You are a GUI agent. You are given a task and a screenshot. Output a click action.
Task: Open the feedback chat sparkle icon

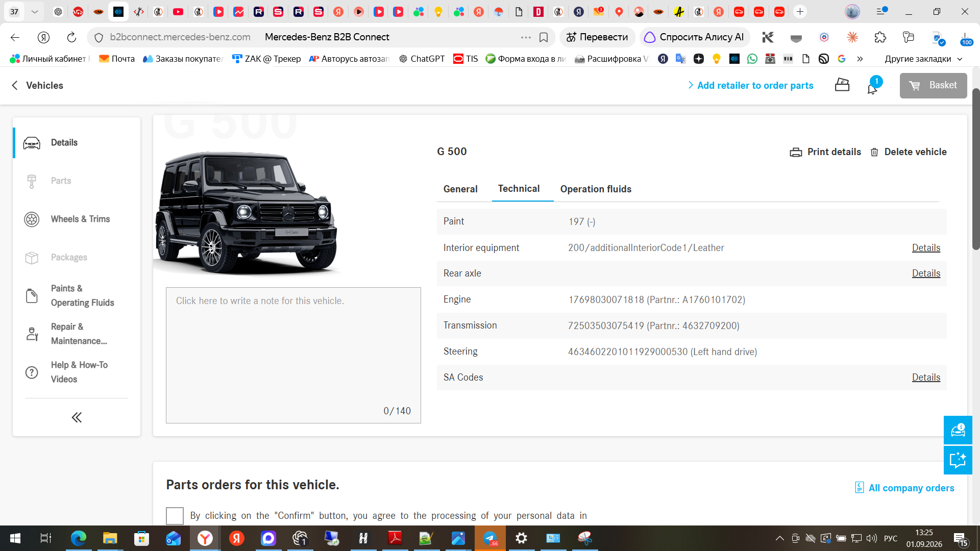958,460
